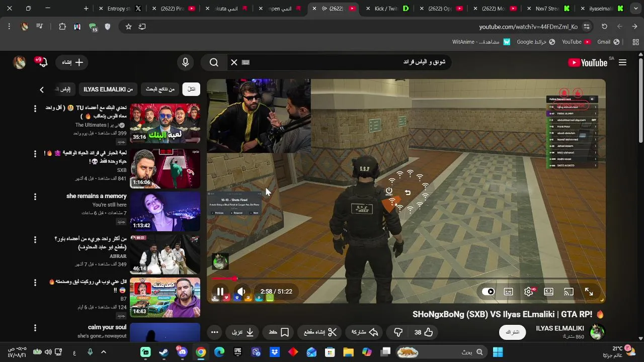Image resolution: width=644 pixels, height=362 pixels.
Task: Open options for B7 14:43 video
Action: coord(35,283)
